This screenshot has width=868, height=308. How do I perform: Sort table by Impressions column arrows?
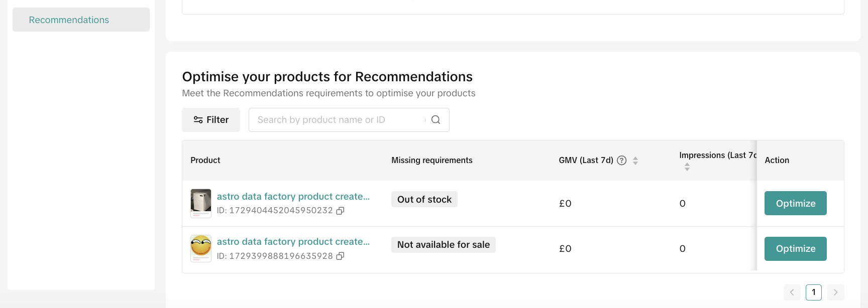[687, 167]
